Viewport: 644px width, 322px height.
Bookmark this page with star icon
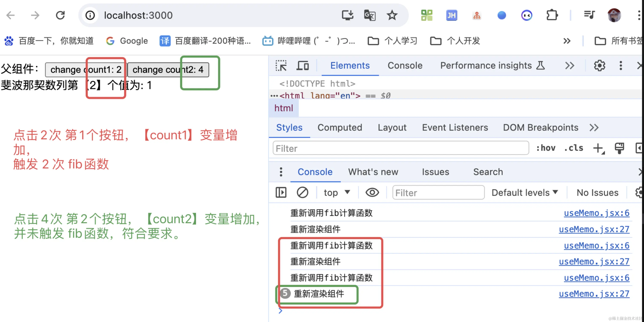coord(392,16)
